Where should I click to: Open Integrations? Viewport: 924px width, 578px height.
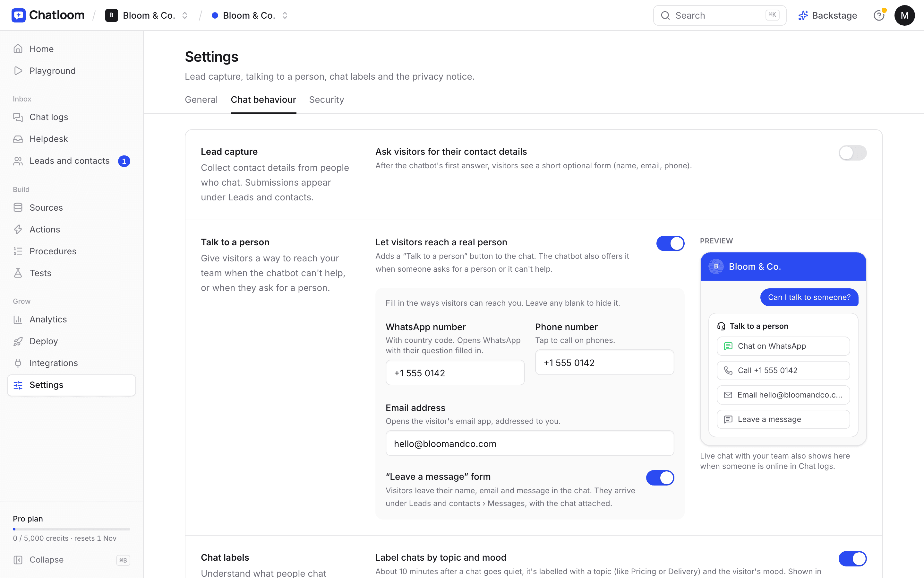(x=72, y=363)
